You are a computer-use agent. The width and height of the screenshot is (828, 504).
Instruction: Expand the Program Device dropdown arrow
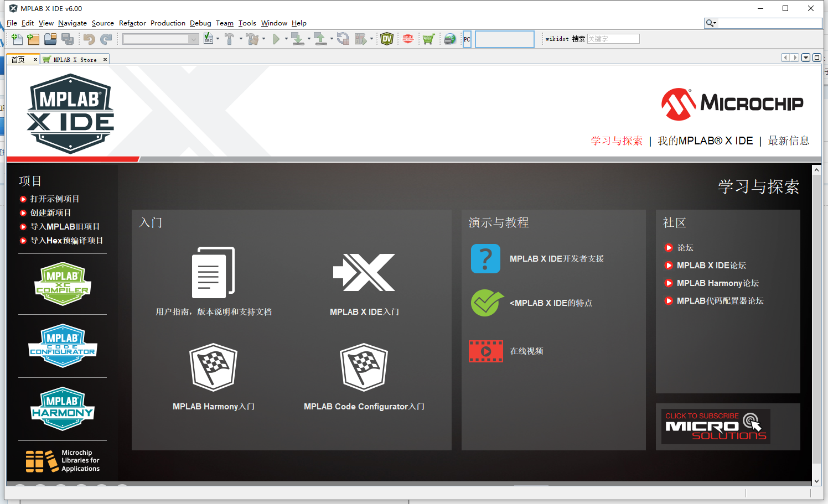point(309,39)
